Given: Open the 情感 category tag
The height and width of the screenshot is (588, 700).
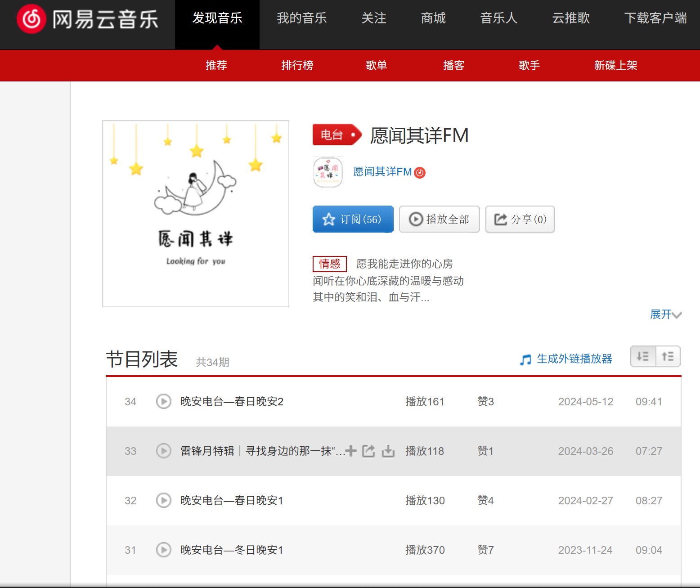Looking at the screenshot, I should pos(330,264).
